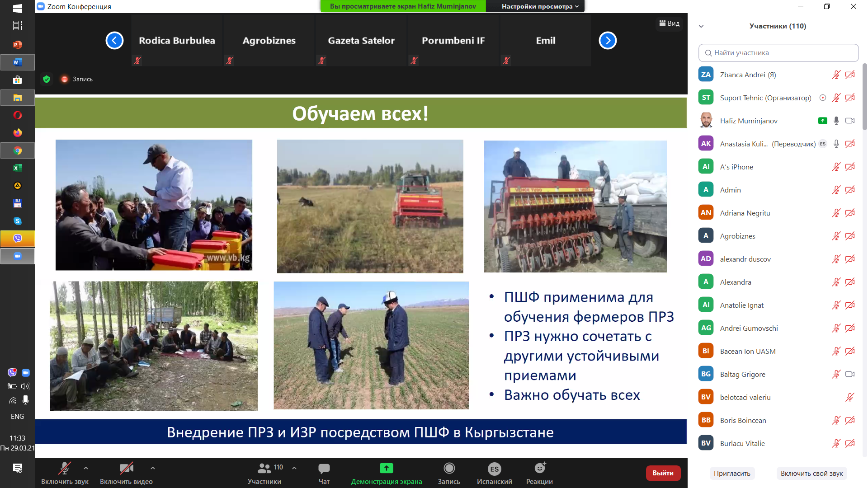This screenshot has width=868, height=488.
Task: Click the green encryption shield icon
Action: pyautogui.click(x=47, y=79)
